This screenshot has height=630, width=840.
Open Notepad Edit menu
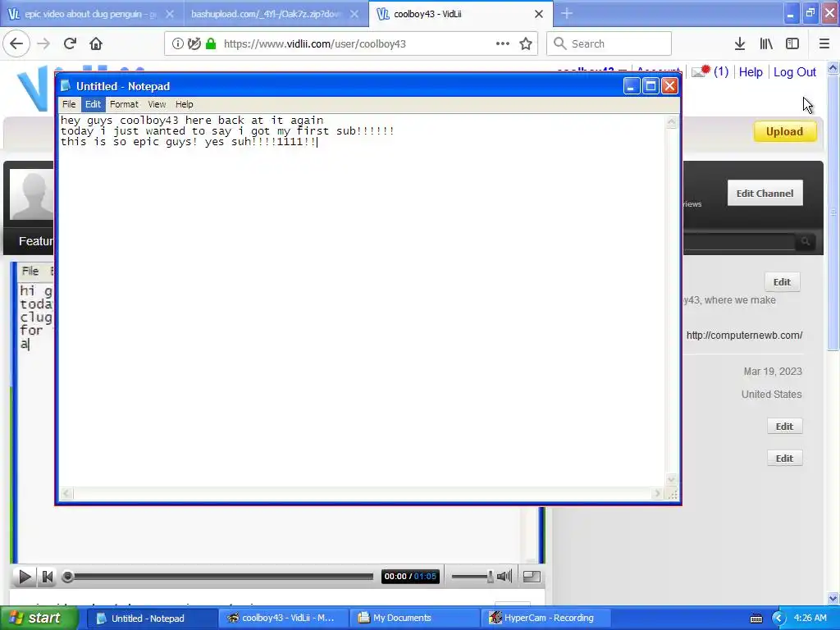(94, 104)
